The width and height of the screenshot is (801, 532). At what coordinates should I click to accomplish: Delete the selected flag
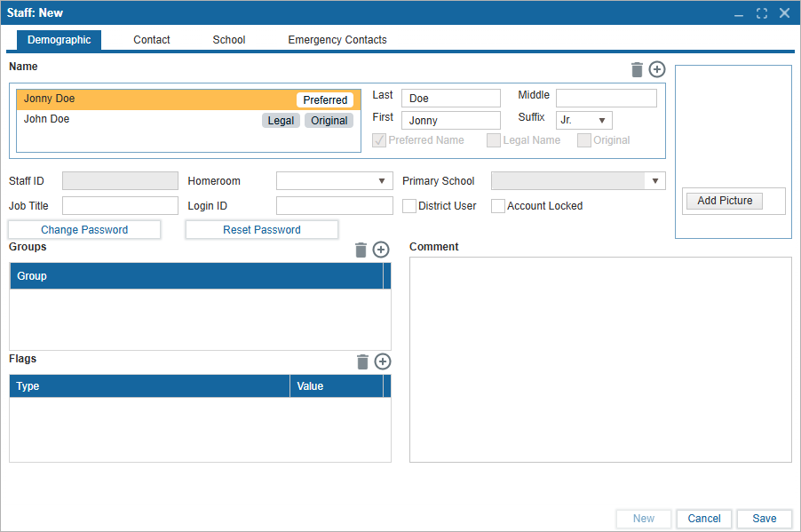coord(362,361)
